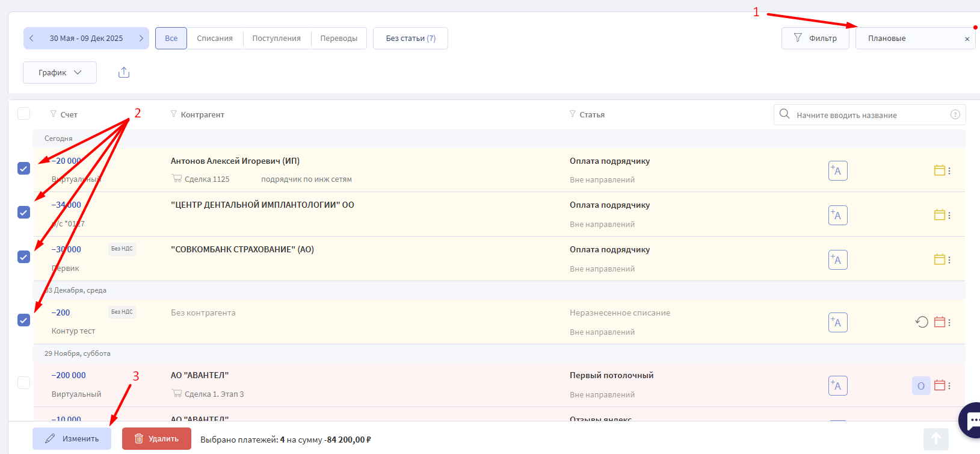Open three-dot menu for ЦЕНТР ДЕНТАЛЬНОЙ ИМПЛАНТОЛОГИИ row
The height and width of the screenshot is (454, 980).
949,216
